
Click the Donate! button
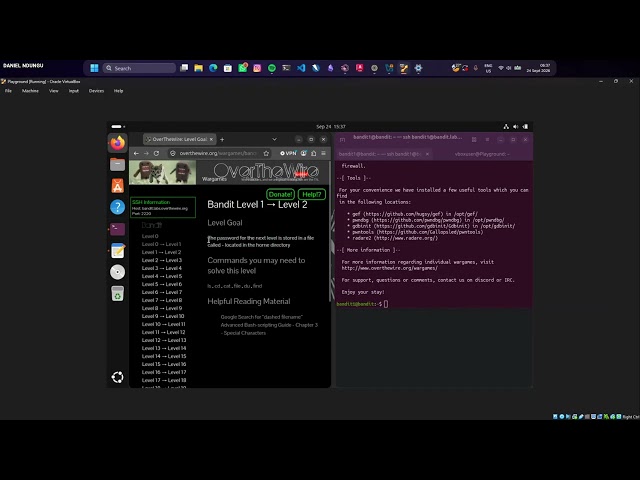click(x=280, y=194)
